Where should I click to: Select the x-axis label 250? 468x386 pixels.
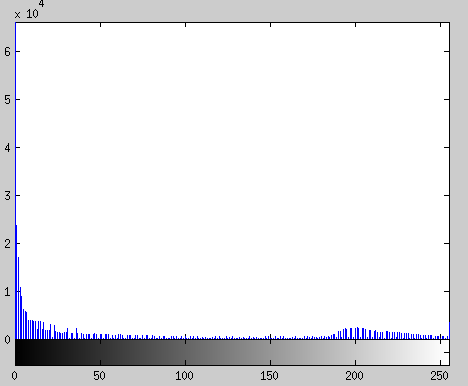click(x=439, y=376)
